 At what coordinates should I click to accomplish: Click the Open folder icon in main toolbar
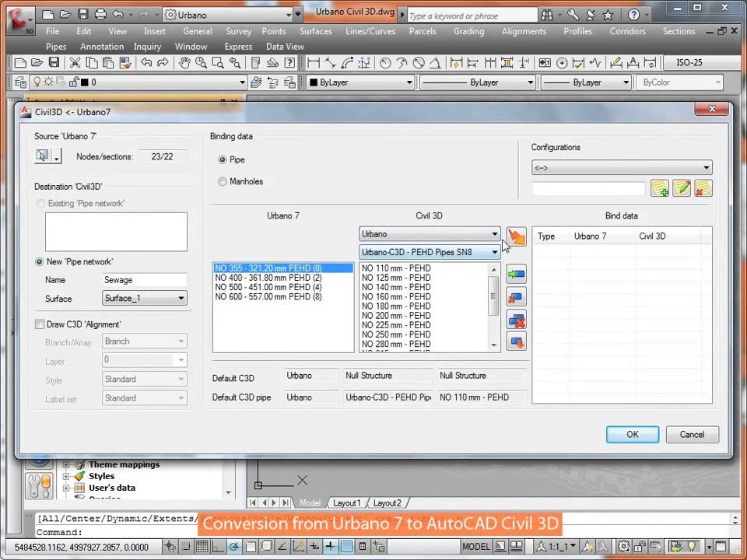pyautogui.click(x=37, y=62)
